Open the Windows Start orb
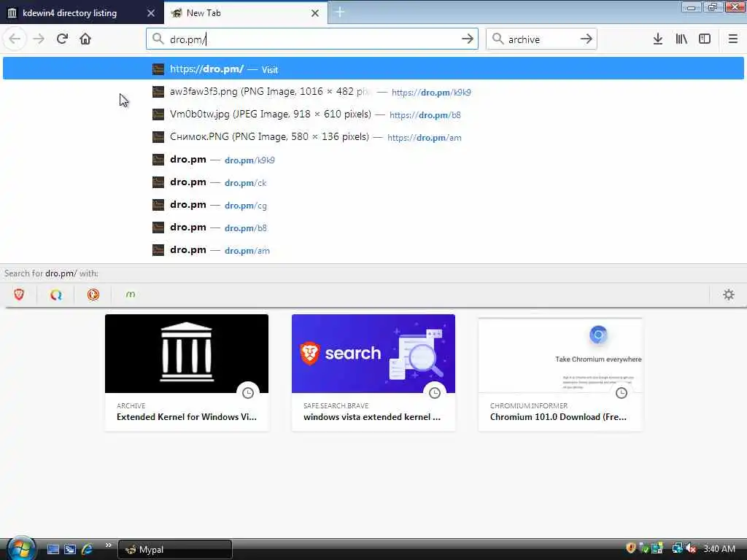Screen dimensions: 747x560 pyautogui.click(x=21, y=548)
